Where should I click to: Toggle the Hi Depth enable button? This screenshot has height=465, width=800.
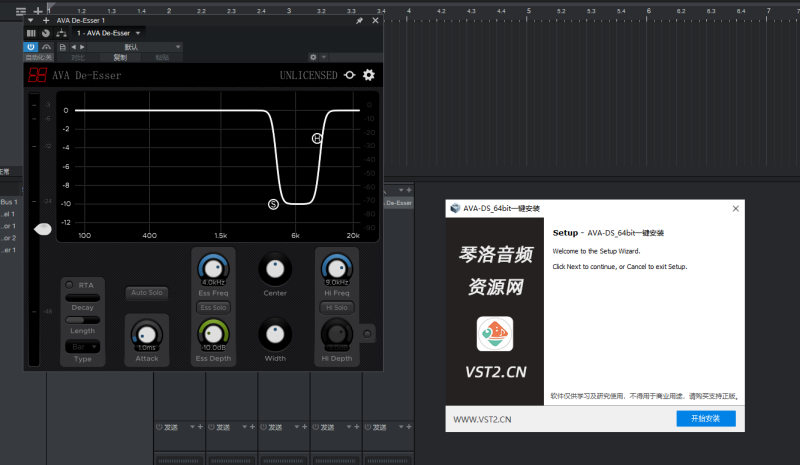367,332
